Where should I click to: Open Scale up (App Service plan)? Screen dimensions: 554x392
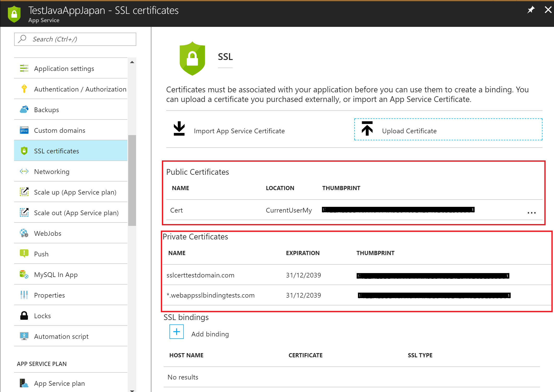click(x=75, y=192)
